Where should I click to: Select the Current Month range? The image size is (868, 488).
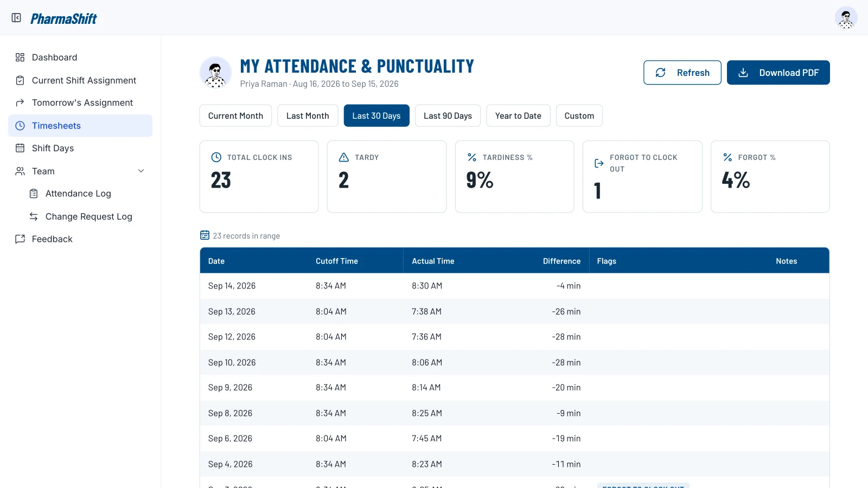tap(235, 116)
